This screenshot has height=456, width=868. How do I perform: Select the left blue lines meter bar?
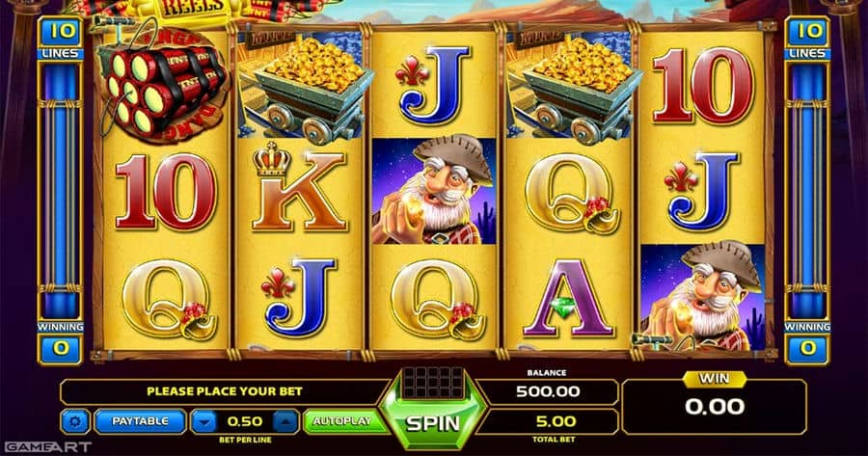pos(60,191)
